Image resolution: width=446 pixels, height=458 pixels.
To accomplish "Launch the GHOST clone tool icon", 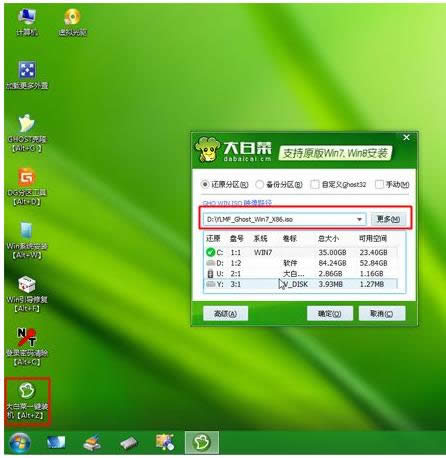I will click(27, 133).
